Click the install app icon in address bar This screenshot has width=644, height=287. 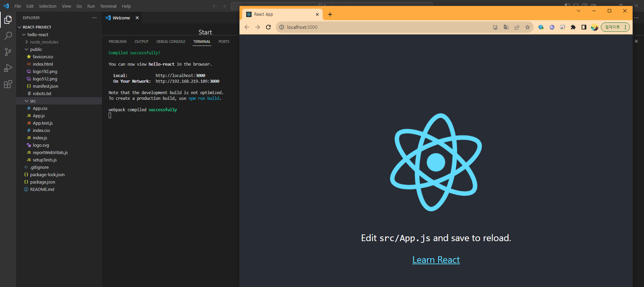(x=495, y=27)
